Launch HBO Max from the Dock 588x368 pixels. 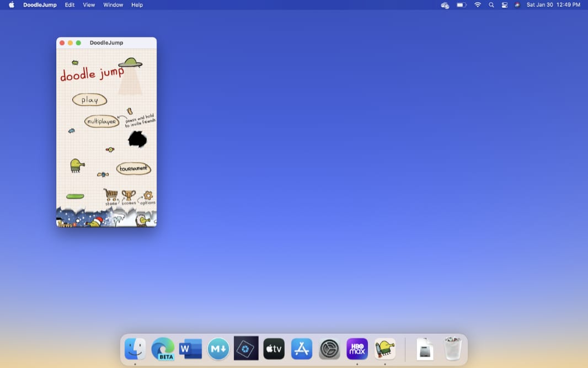(357, 349)
